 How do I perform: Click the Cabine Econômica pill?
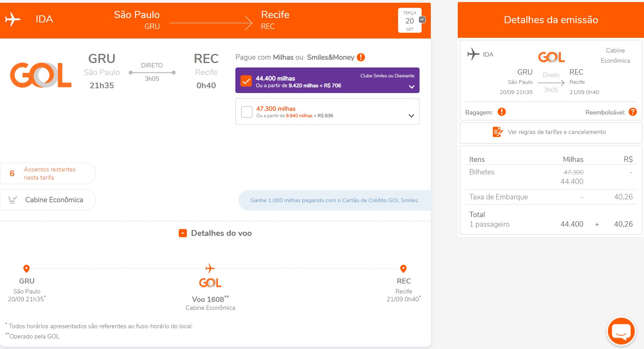(48, 200)
